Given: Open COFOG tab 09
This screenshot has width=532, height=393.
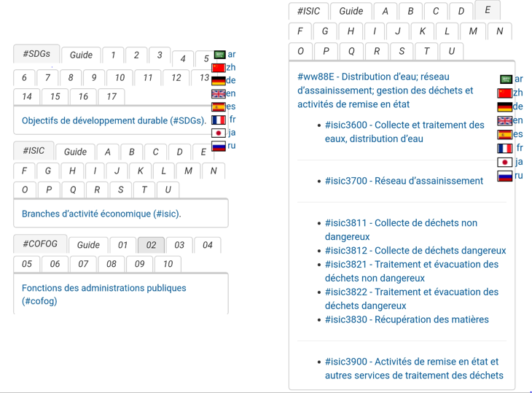Looking at the screenshot, I should coord(139,264).
